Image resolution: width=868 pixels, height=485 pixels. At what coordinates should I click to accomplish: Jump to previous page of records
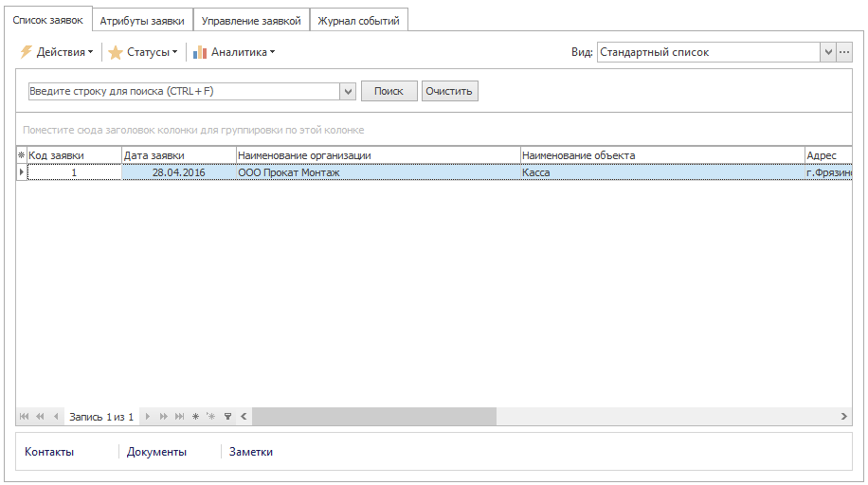(40, 417)
